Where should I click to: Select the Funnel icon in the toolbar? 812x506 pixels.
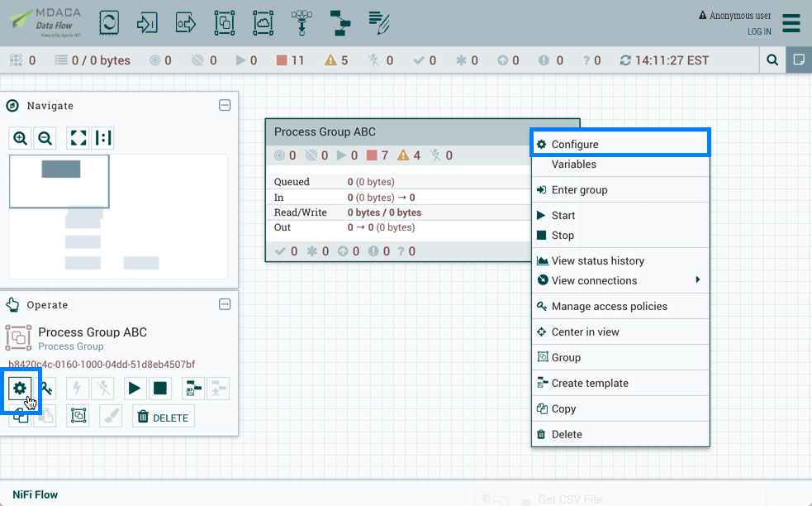[302, 22]
